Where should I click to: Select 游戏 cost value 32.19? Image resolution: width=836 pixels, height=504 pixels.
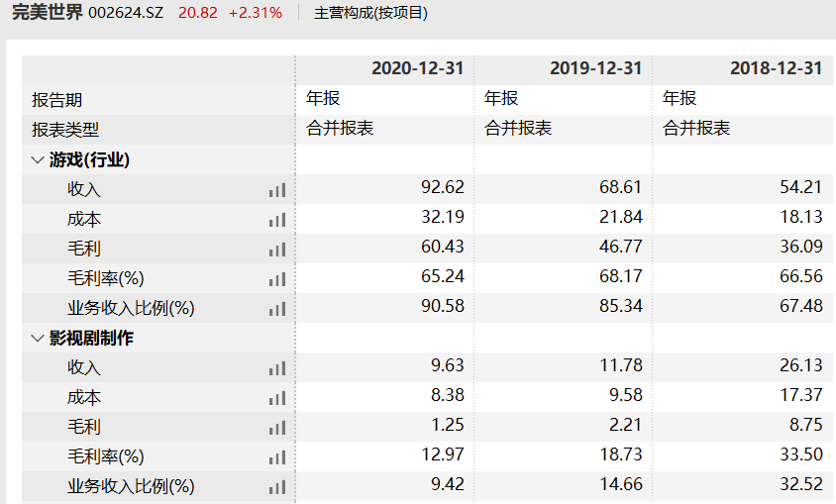tap(443, 218)
